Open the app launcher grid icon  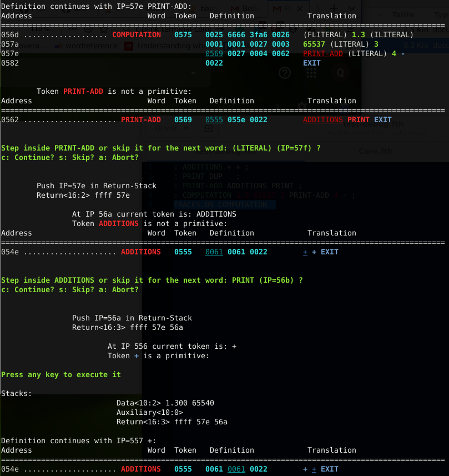tap(310, 73)
